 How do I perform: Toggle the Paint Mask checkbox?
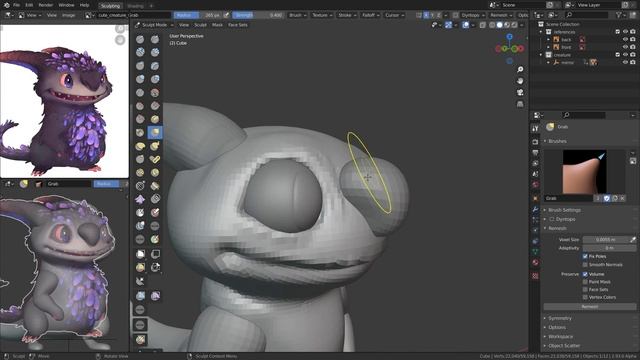coord(585,282)
